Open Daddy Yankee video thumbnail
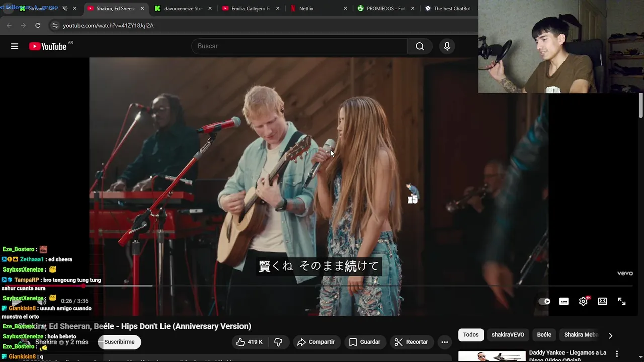Image resolution: width=644 pixels, height=362 pixels. point(492,356)
